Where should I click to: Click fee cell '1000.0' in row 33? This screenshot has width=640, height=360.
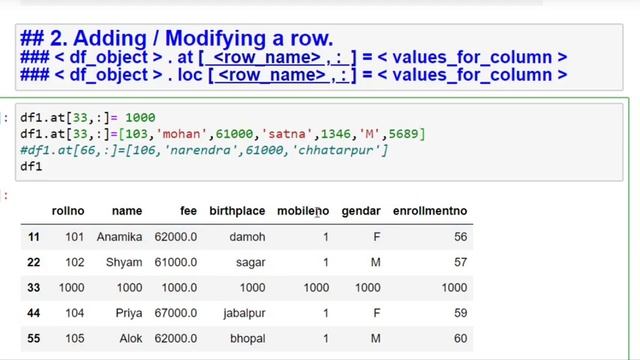(179, 288)
